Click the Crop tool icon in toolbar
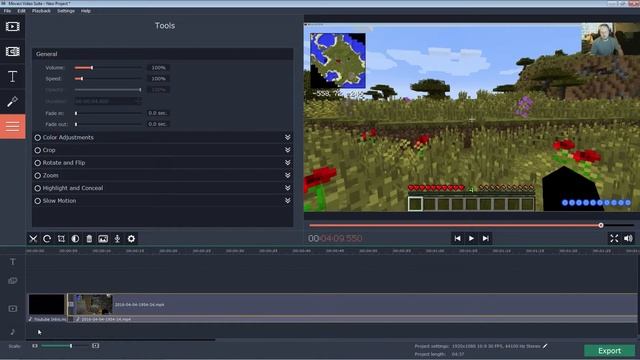Viewport: 640px width, 360px height. [x=61, y=239]
